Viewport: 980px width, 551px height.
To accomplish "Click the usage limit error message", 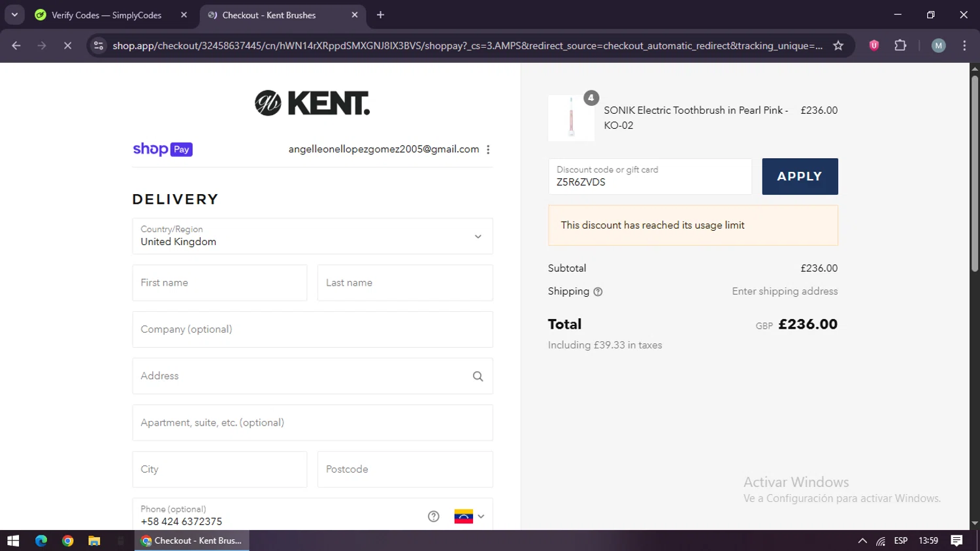I will click(x=693, y=225).
